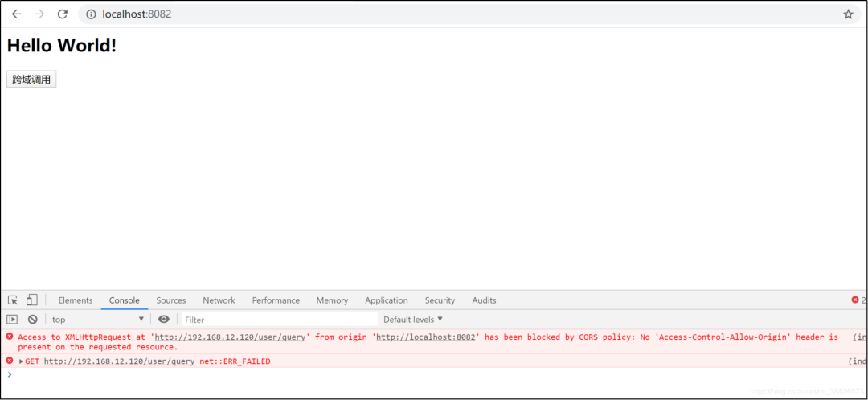
Task: Toggle the live expression eye icon
Action: [x=164, y=319]
